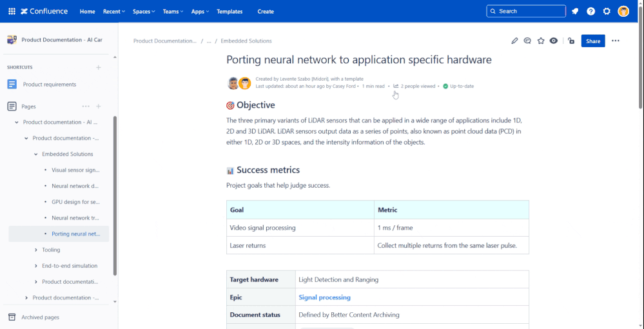Click the 1 ms / frame cell

[451, 228]
